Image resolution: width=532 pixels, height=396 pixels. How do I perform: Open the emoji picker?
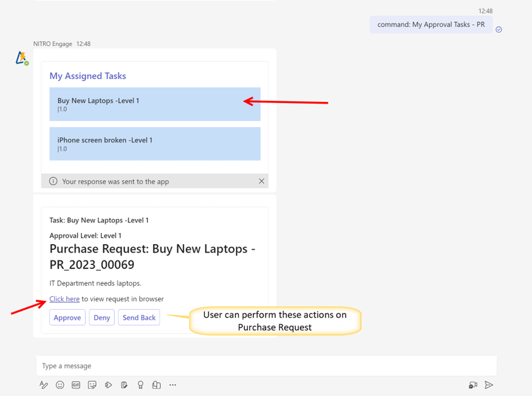(x=60, y=385)
